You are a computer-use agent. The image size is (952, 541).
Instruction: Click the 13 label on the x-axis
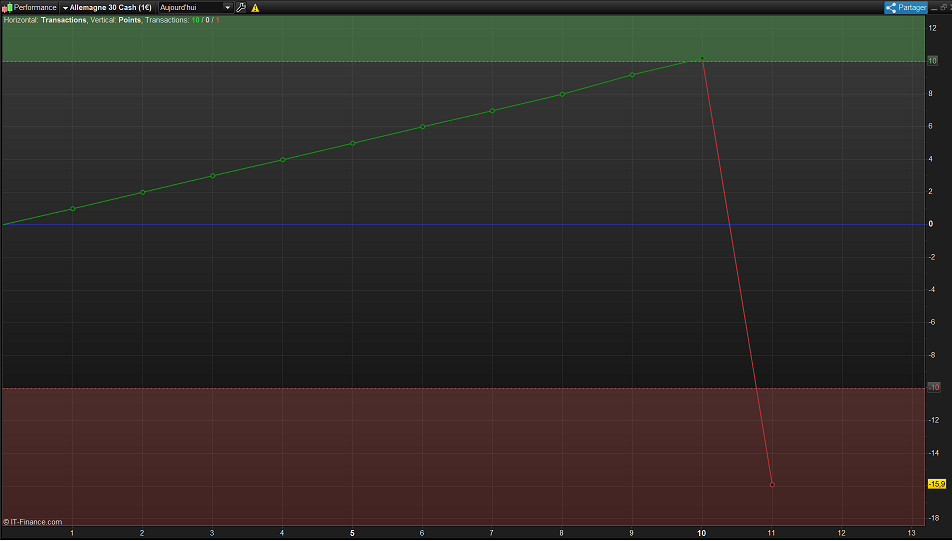pos(911,533)
